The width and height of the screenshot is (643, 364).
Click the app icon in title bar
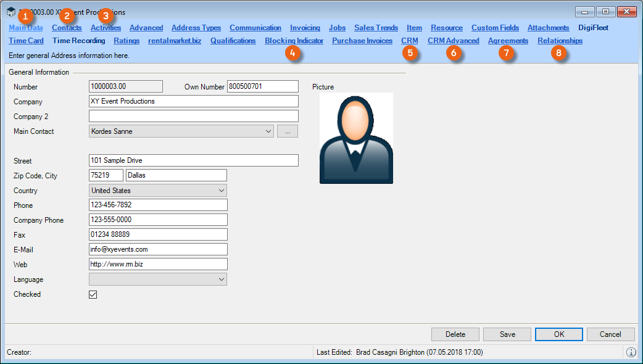click(11, 12)
